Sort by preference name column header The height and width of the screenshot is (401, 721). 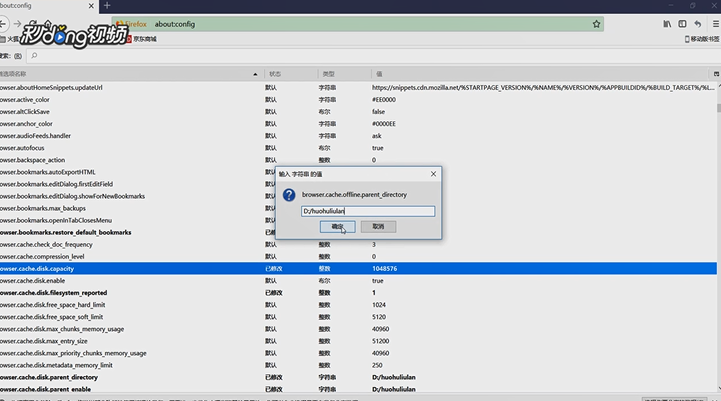(131, 74)
